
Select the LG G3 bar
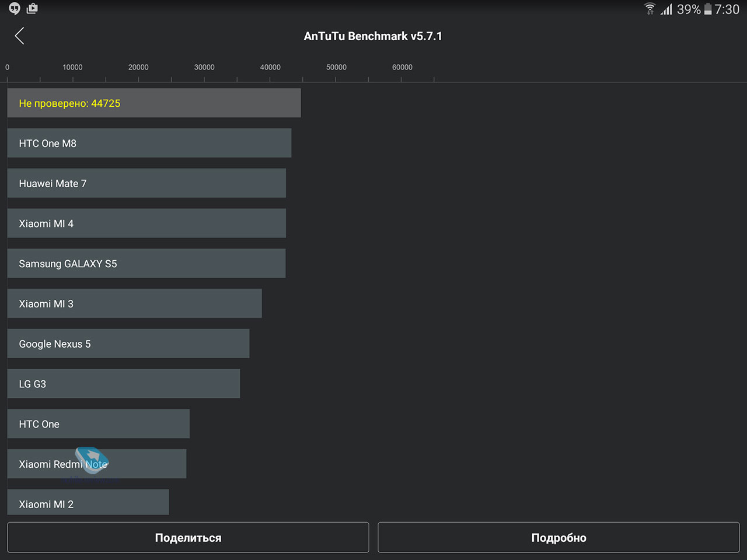[124, 384]
